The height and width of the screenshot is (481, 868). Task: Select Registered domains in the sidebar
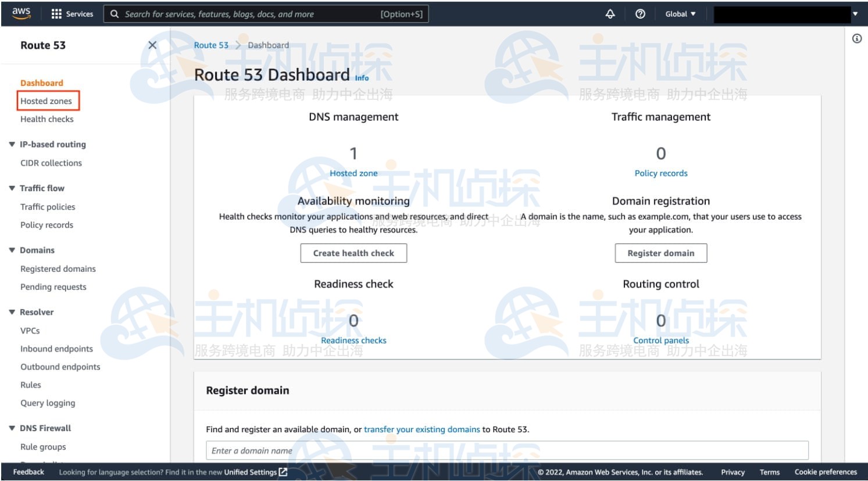pyautogui.click(x=58, y=269)
